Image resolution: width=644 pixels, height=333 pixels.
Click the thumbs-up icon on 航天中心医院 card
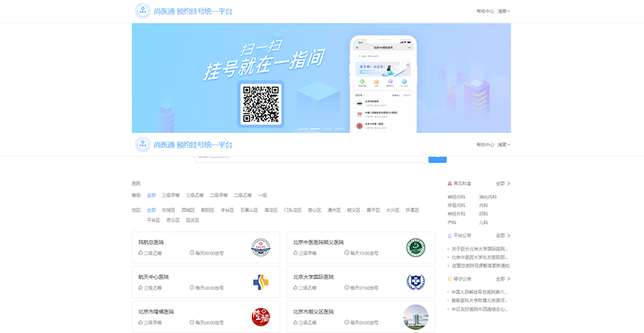[x=140, y=288]
